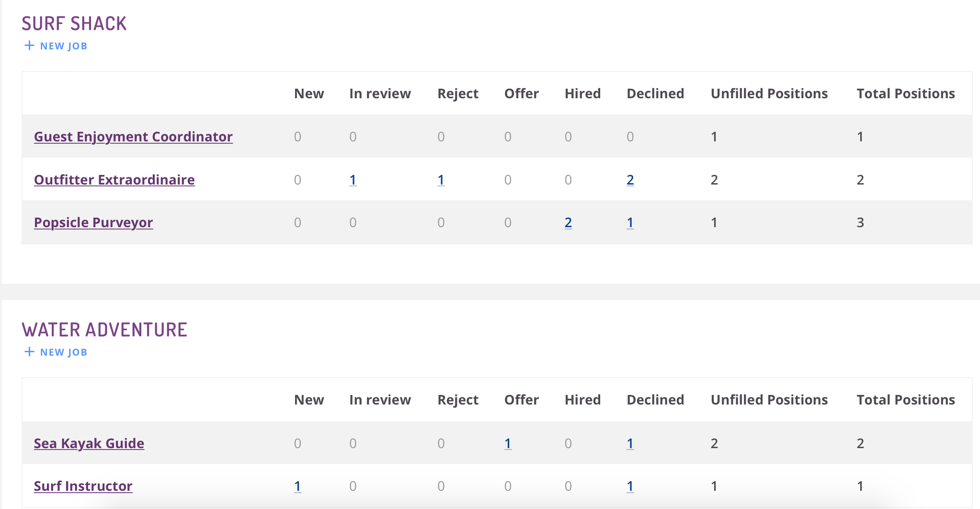Click the Surf Shack department heading
The width and height of the screenshot is (980, 509).
click(x=74, y=23)
